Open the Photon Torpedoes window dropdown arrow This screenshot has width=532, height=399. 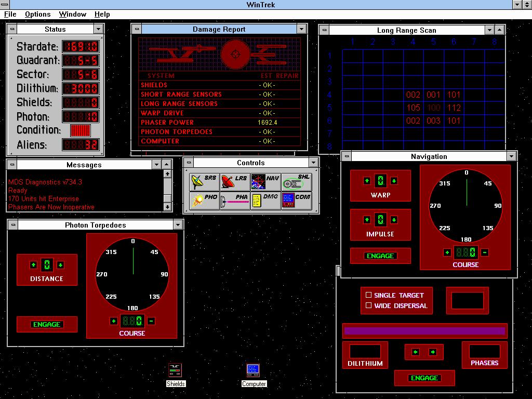click(178, 225)
